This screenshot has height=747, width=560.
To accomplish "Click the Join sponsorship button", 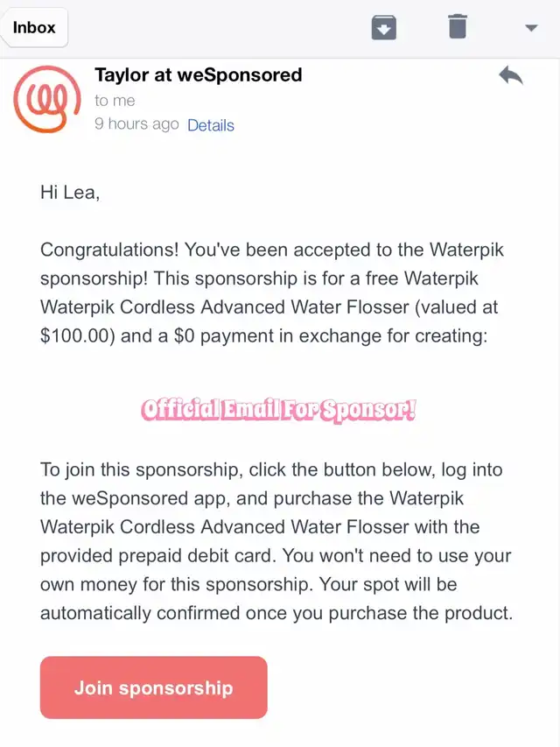I will click(x=154, y=687).
